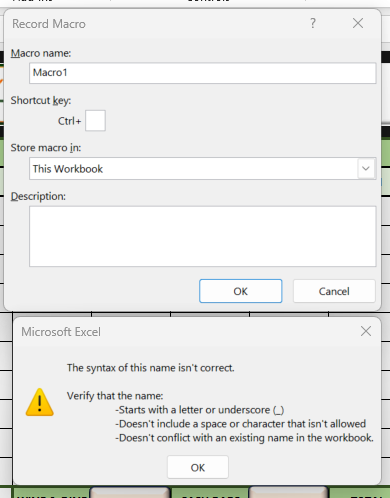The image size is (390, 498).
Task: Click the 'Verify that the name:' text
Action: point(115,396)
